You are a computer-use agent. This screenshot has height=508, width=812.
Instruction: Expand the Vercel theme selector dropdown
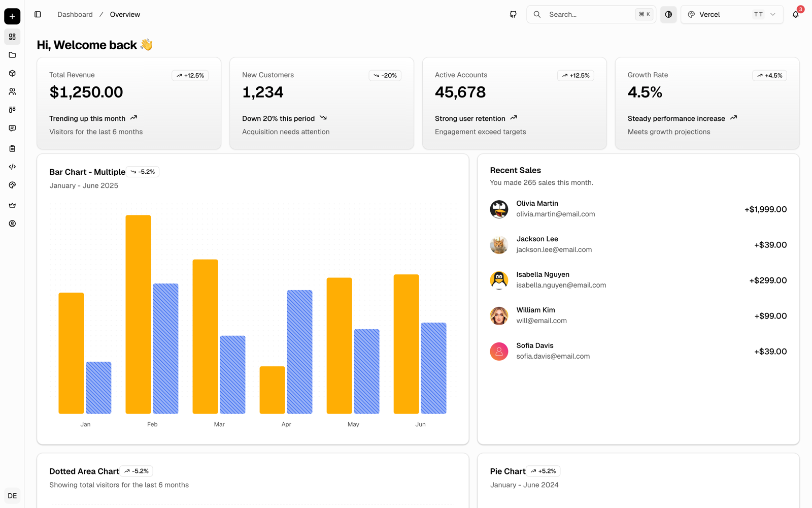[x=732, y=14]
